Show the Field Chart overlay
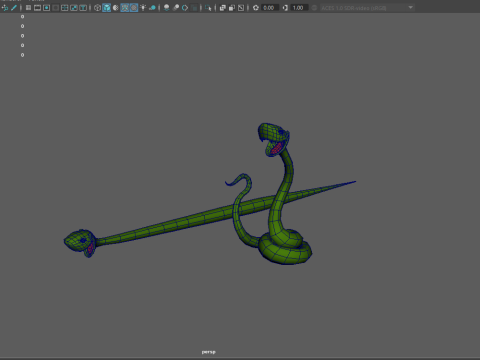The width and height of the screenshot is (480, 360). click(65, 8)
